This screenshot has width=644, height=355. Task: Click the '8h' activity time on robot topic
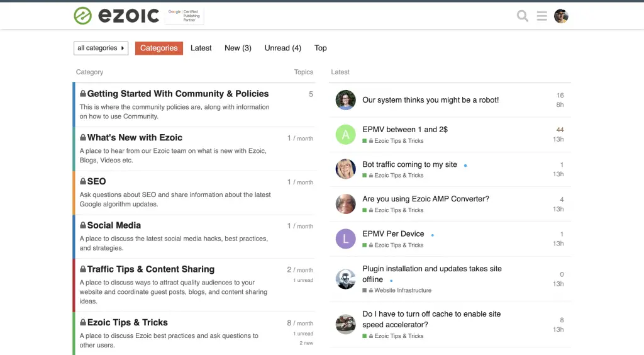(560, 104)
